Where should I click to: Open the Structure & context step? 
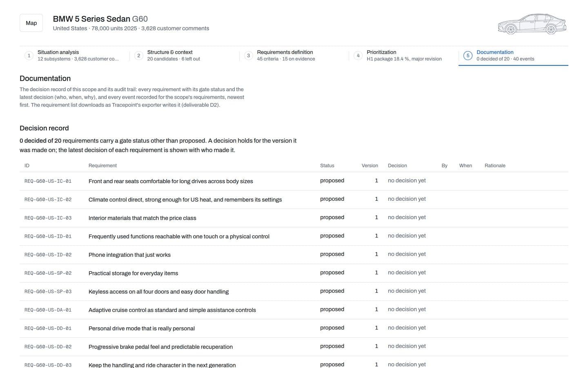coord(184,56)
